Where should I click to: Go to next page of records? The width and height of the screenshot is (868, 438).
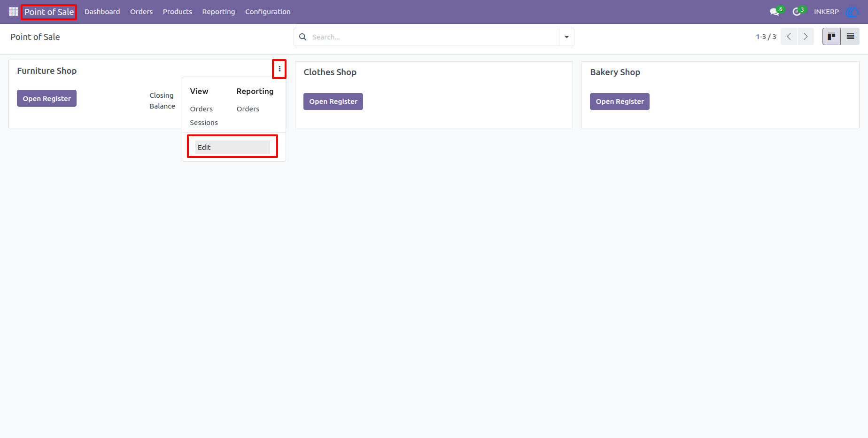[x=806, y=36]
